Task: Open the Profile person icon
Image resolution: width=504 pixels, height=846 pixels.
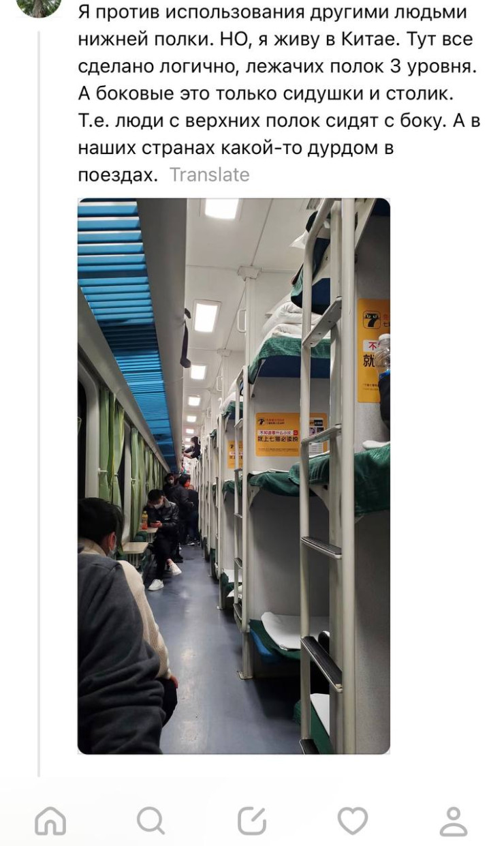Action: [454, 821]
